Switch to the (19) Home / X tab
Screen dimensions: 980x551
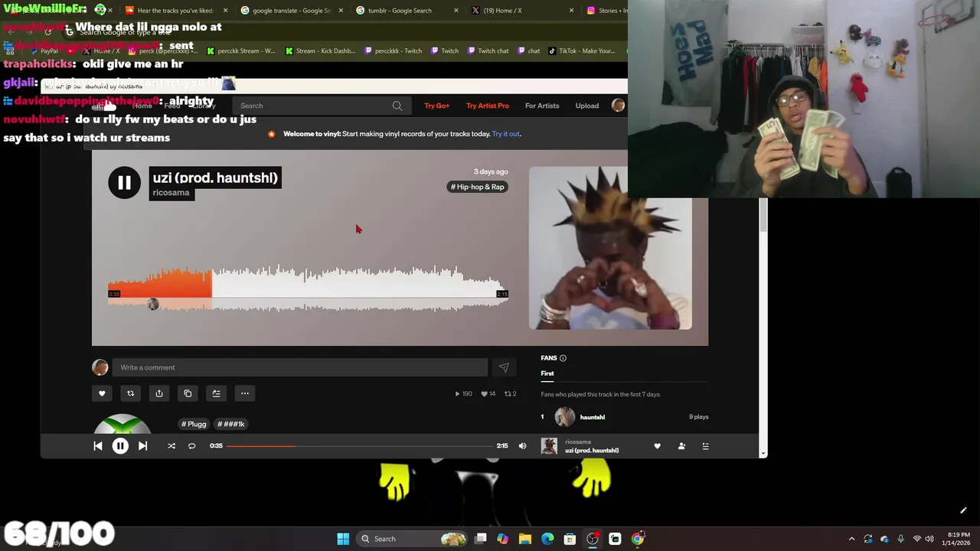click(x=521, y=11)
